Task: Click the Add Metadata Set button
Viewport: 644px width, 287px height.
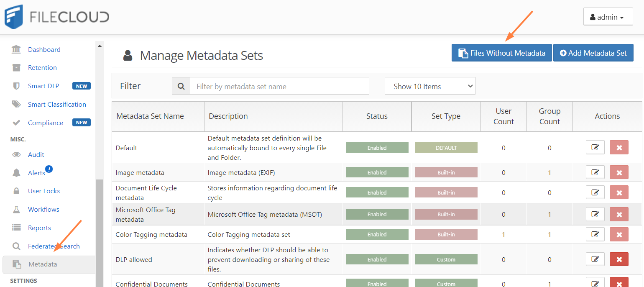Action: point(593,53)
